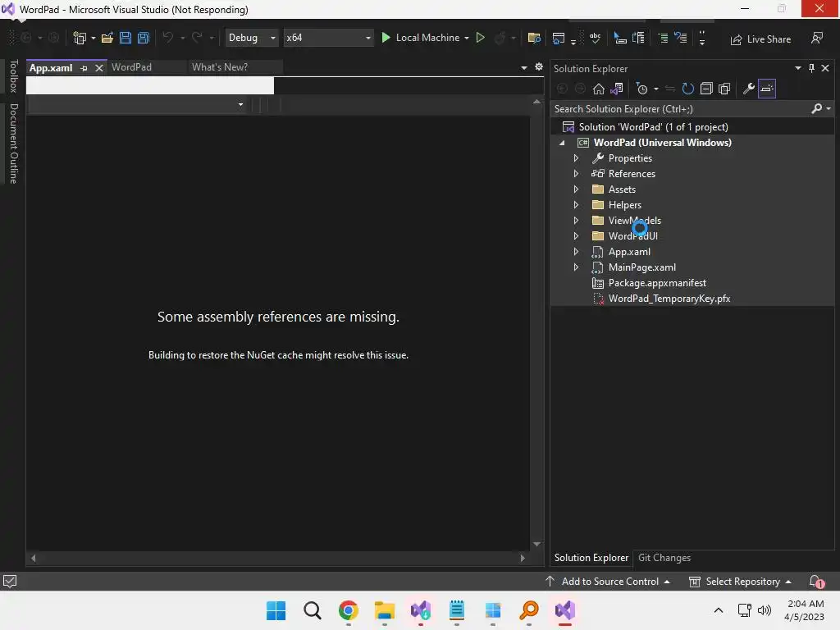Click the blue-arrow indent lines toolbar icon
This screenshot has width=840, height=630.
point(680,38)
